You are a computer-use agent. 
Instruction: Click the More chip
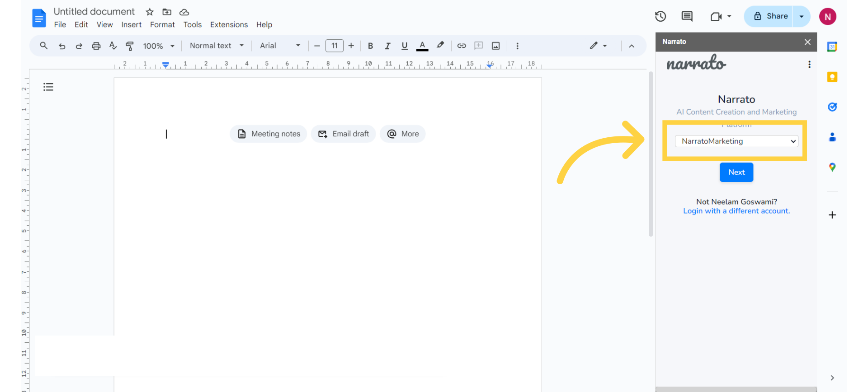click(403, 134)
